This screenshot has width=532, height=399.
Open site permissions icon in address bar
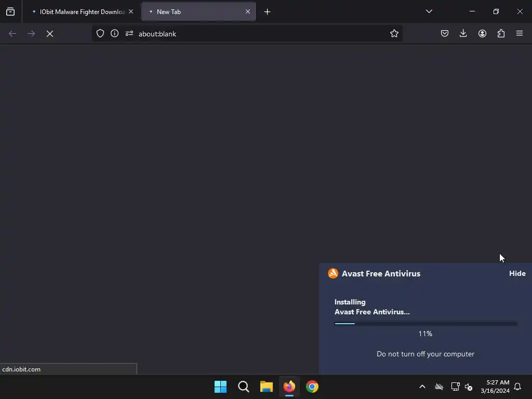[x=129, y=33]
